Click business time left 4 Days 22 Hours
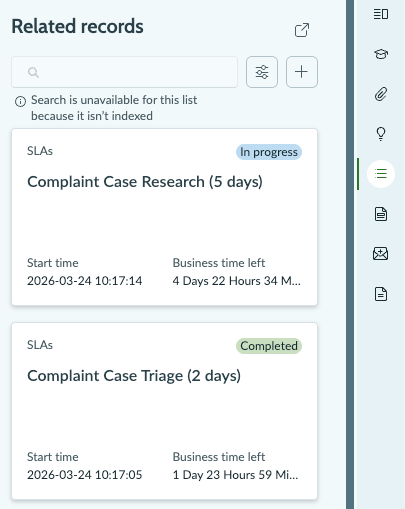The width and height of the screenshot is (405, 509). [x=237, y=281]
